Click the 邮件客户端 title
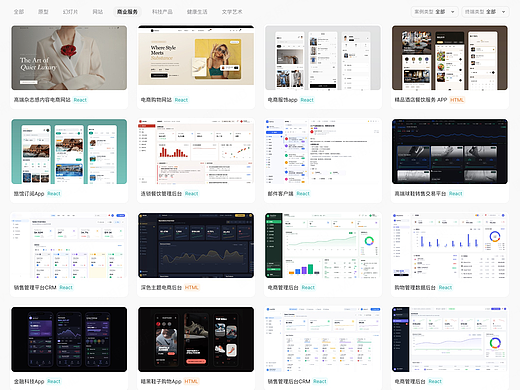The height and width of the screenshot is (390, 520). [280, 194]
